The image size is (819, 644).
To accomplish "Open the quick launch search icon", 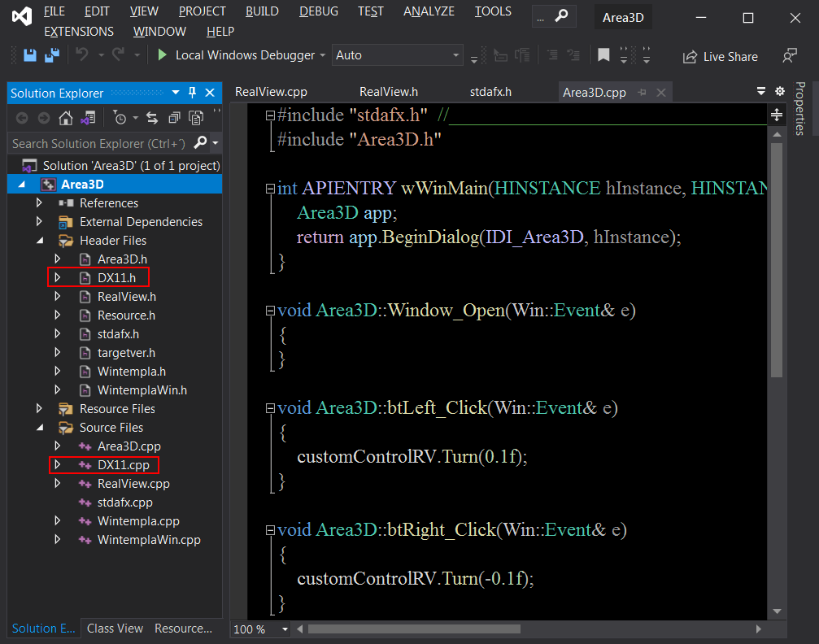I will (x=561, y=16).
